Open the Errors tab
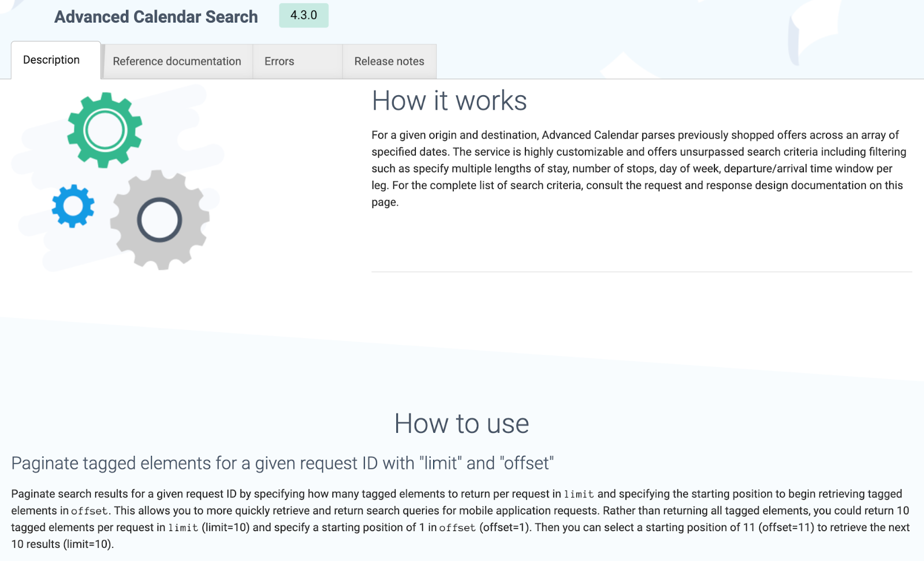The image size is (924, 561). (x=278, y=61)
